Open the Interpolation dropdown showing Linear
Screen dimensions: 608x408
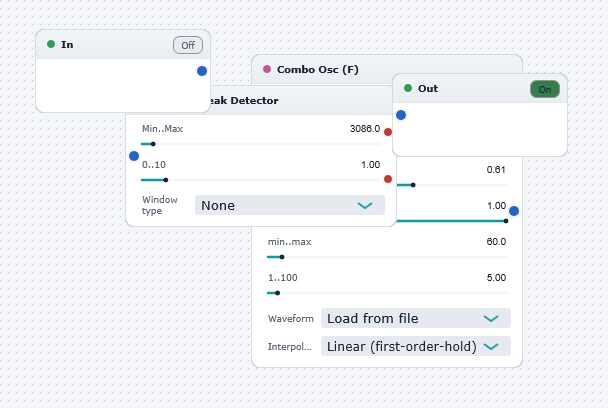coord(416,346)
